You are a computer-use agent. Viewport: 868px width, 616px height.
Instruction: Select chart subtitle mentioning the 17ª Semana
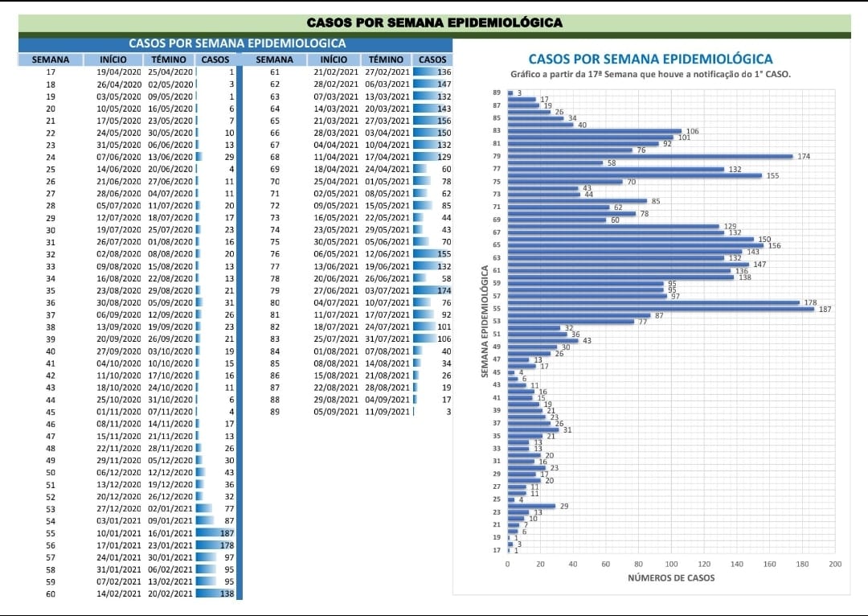[651, 74]
